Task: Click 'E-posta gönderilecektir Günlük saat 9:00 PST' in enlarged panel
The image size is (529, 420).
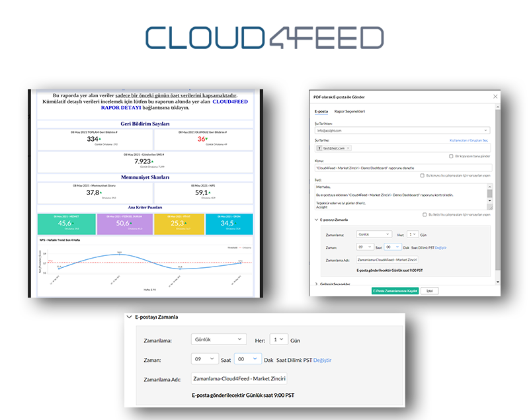Action: pyautogui.click(x=243, y=395)
